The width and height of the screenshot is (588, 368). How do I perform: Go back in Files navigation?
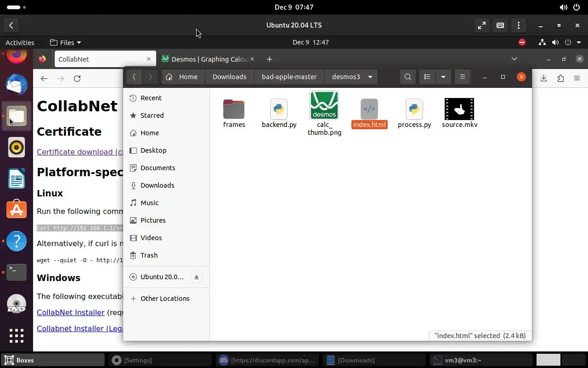tap(134, 77)
